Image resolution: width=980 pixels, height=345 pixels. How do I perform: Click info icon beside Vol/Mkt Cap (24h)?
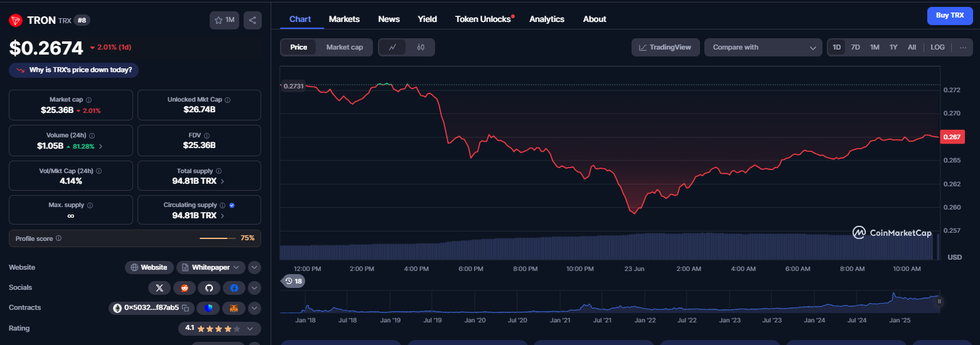point(99,171)
